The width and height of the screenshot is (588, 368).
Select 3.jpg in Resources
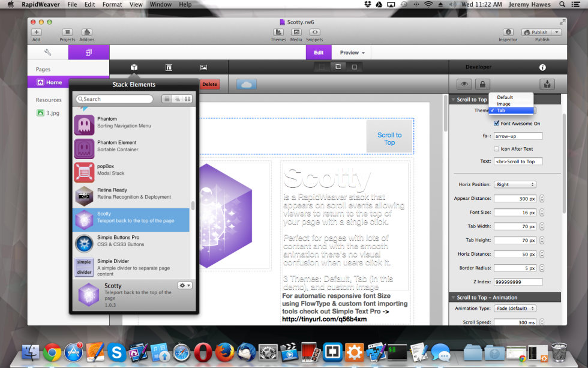(49, 113)
